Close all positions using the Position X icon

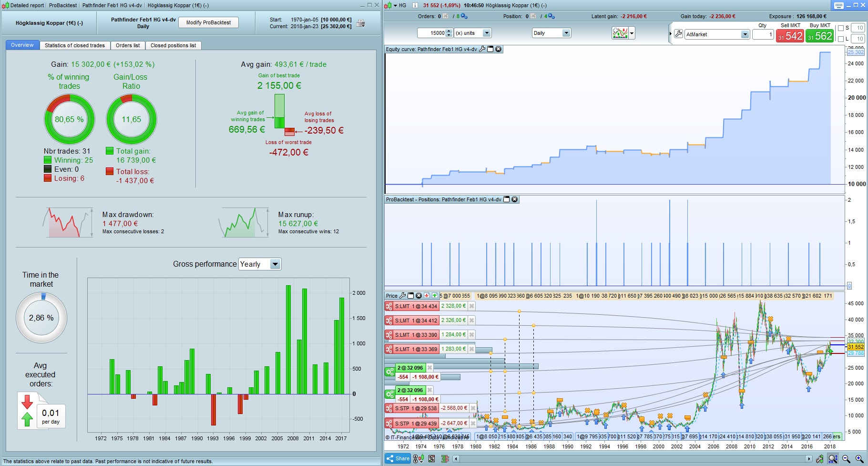(533, 16)
